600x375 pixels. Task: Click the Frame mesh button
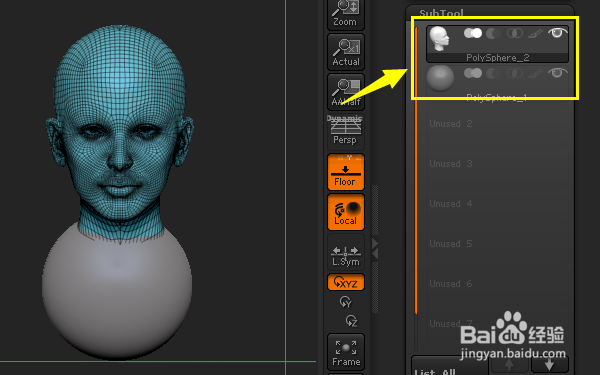[346, 351]
